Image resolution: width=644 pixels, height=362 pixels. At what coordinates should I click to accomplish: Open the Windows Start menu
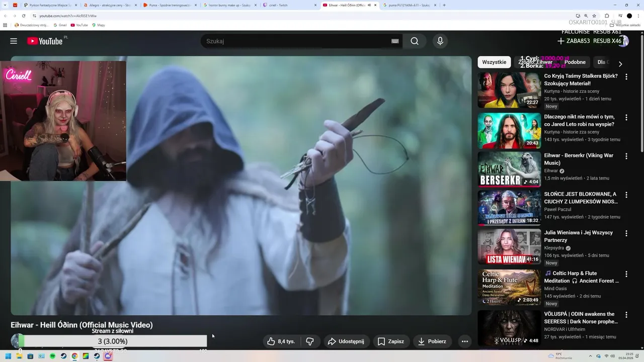8,356
